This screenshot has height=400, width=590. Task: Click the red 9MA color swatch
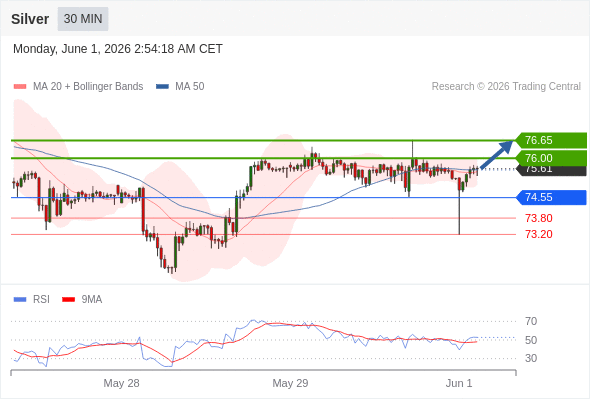point(68,300)
